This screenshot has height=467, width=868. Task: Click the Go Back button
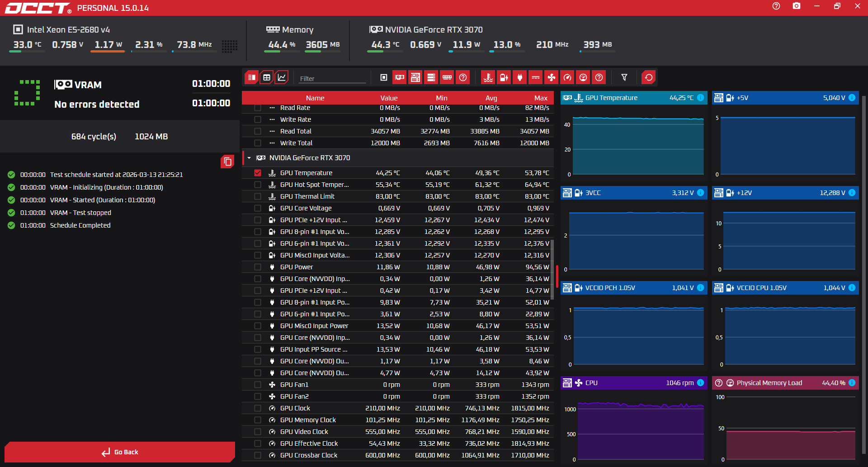[x=120, y=452]
